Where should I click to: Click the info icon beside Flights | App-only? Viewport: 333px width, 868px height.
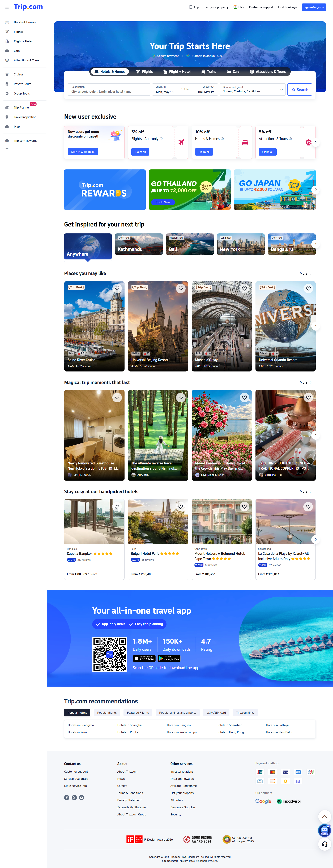tap(161, 139)
